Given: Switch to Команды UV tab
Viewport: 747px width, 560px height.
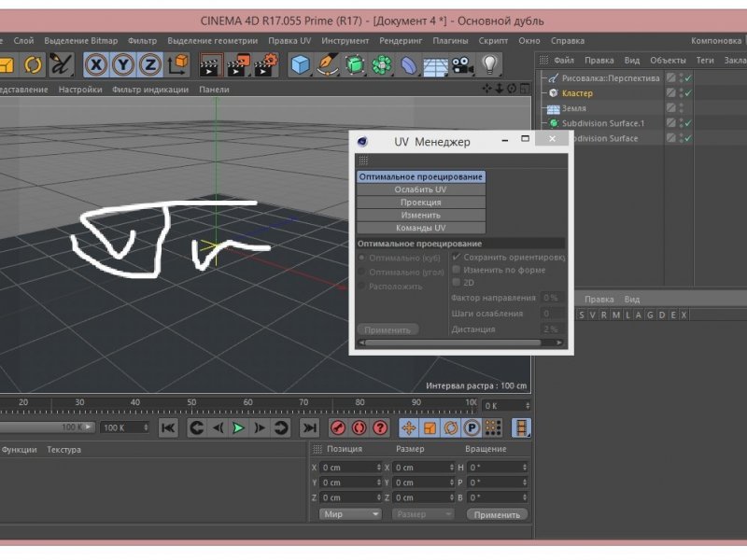Looking at the screenshot, I should coord(421,228).
